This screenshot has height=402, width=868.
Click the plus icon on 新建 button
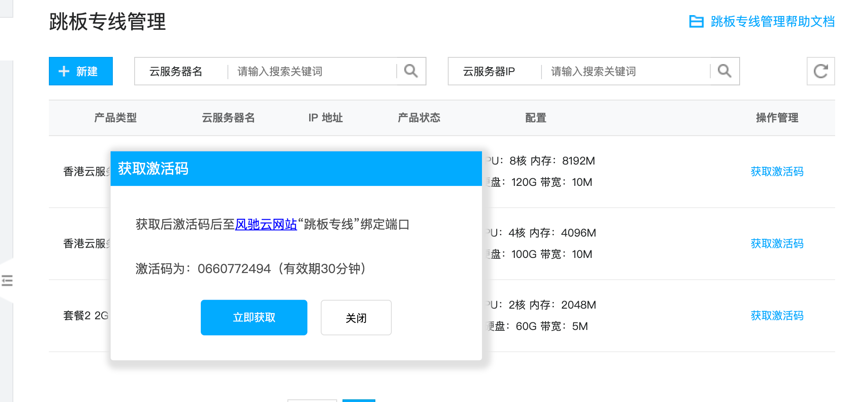(64, 71)
